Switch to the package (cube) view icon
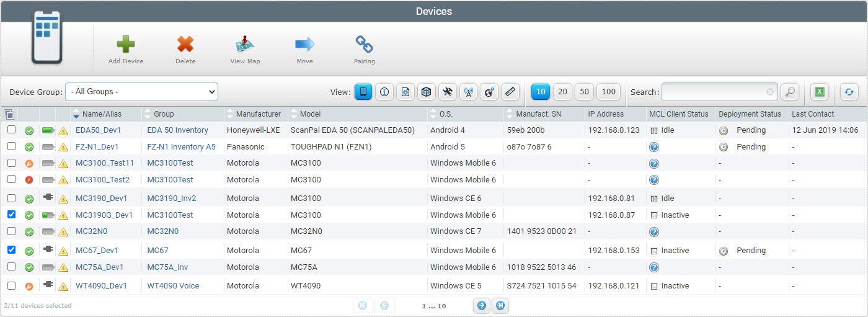The height and width of the screenshot is (317, 868). [427, 92]
